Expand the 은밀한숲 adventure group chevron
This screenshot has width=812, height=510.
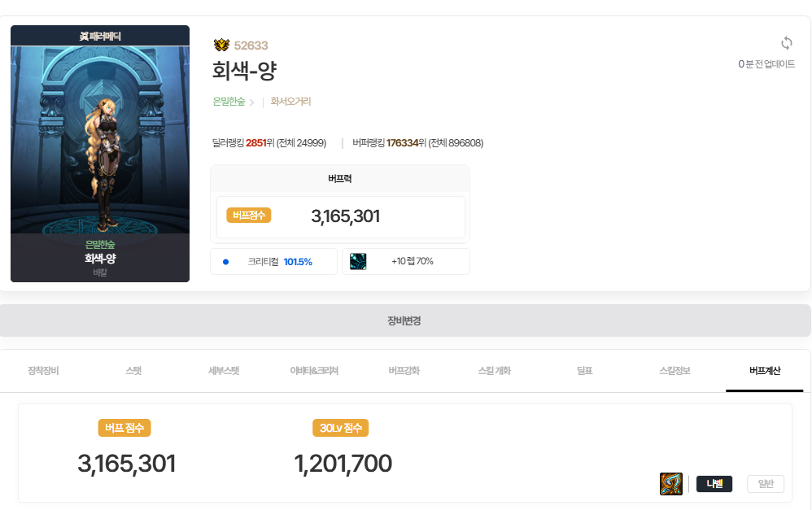(x=251, y=102)
